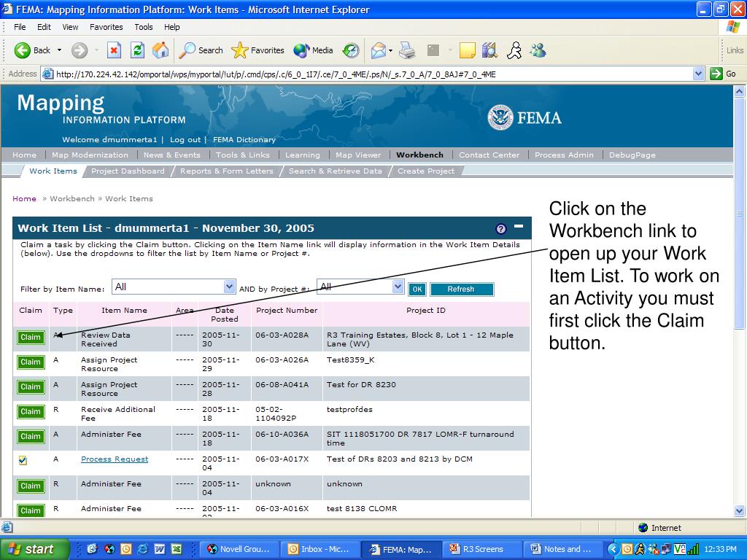
Task: Switch to the Workbench navigation tab
Action: coord(419,155)
